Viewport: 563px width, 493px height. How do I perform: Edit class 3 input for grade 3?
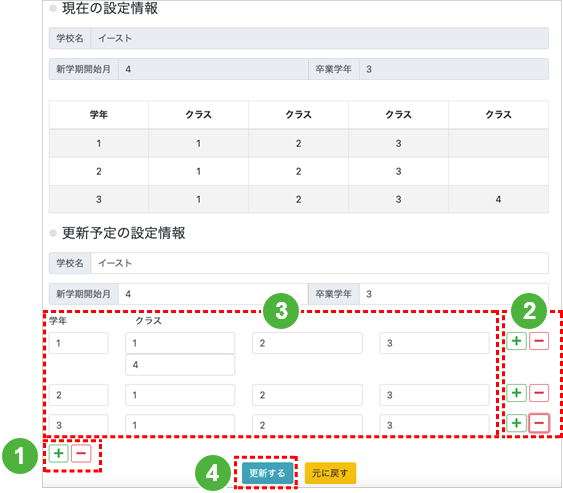pos(434,425)
